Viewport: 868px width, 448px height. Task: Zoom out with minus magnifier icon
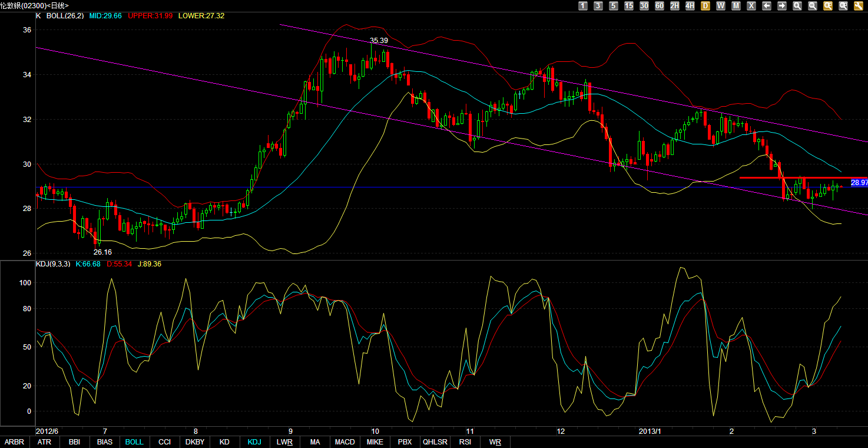(813, 6)
